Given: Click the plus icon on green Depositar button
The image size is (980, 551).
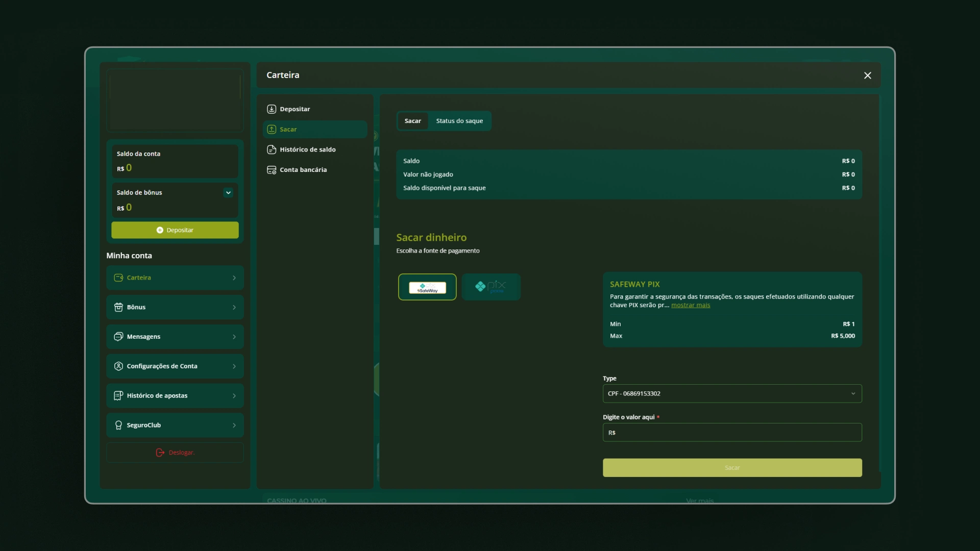Looking at the screenshot, I should 160,230.
